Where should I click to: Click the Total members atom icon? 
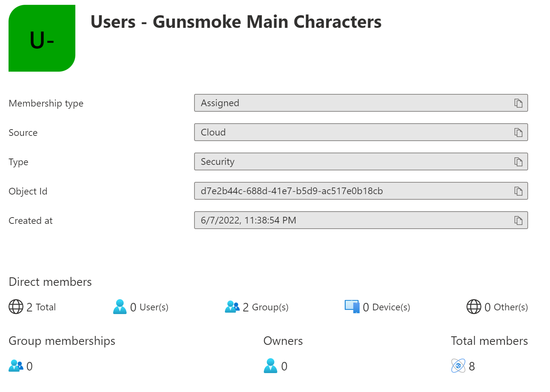click(459, 366)
